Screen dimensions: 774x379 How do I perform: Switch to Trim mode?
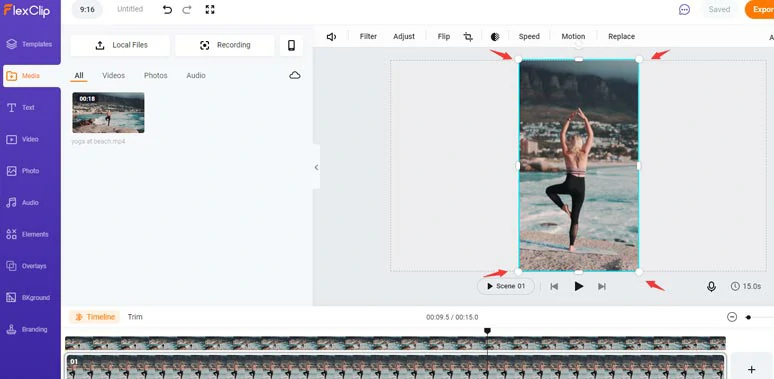coord(135,317)
